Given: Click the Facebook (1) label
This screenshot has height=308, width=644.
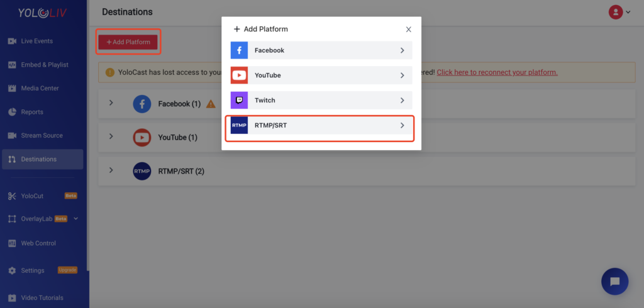Looking at the screenshot, I should (x=179, y=104).
